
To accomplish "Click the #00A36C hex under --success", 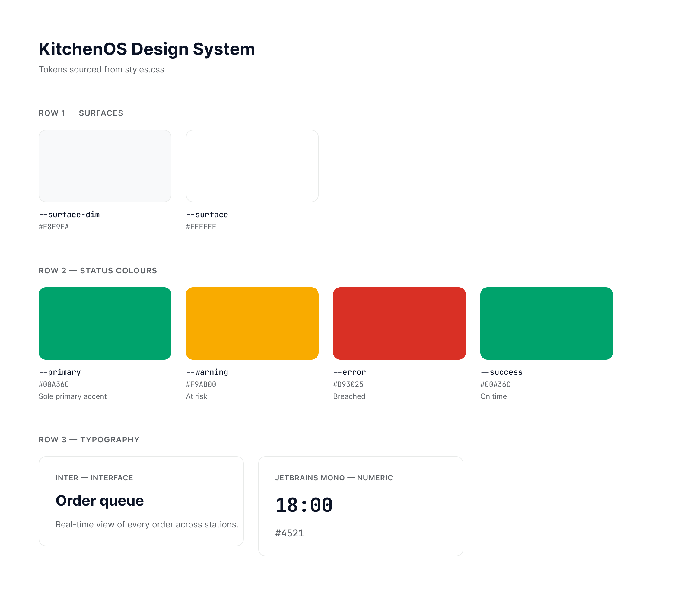I will 495,384.
